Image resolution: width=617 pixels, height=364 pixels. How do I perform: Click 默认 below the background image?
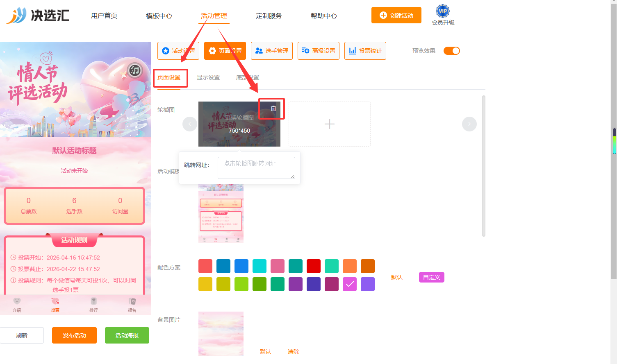click(266, 352)
